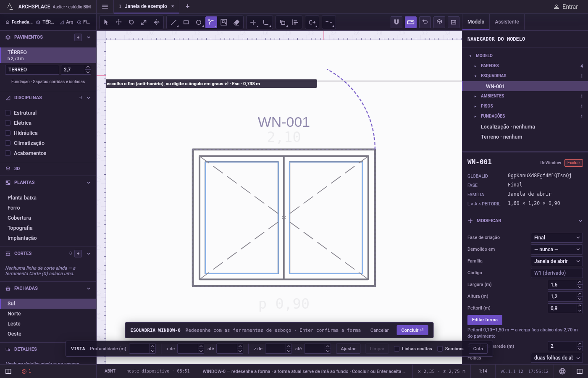Screen dimensions: 588x378
Task: Select the Eraser tool
Action: coord(236,22)
